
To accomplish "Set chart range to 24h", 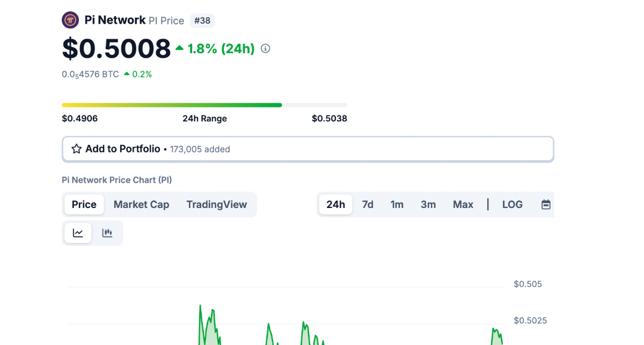I will [336, 204].
